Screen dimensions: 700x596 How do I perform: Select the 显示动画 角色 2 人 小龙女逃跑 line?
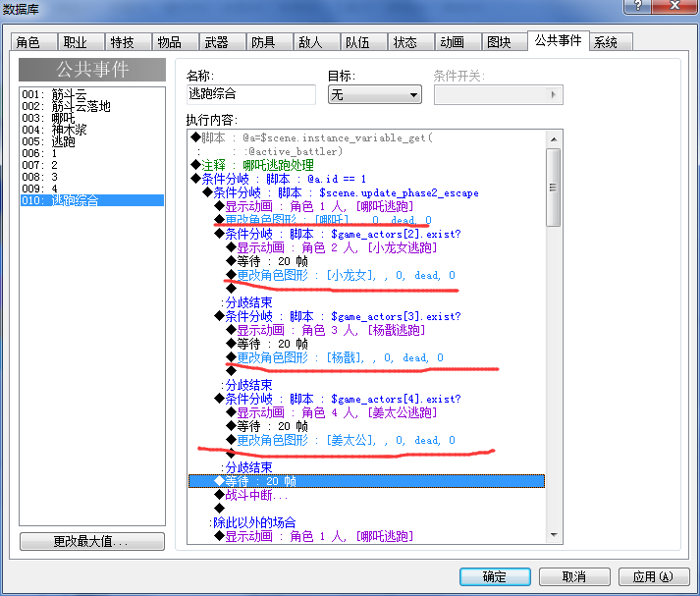(x=366, y=247)
